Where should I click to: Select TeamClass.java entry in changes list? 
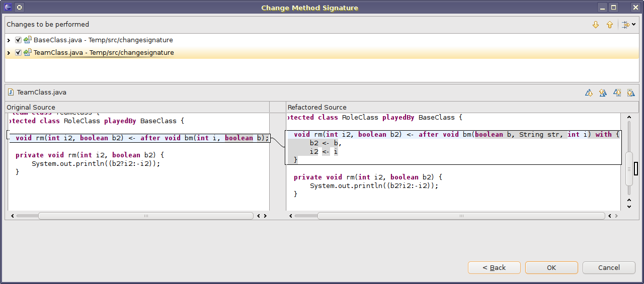point(103,53)
